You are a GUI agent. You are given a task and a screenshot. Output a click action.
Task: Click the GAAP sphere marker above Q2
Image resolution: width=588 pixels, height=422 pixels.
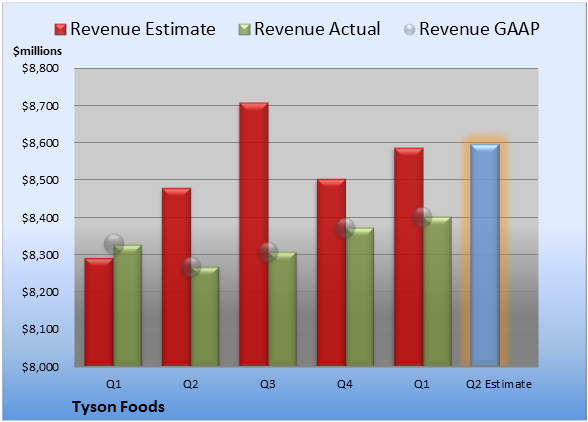(x=191, y=267)
